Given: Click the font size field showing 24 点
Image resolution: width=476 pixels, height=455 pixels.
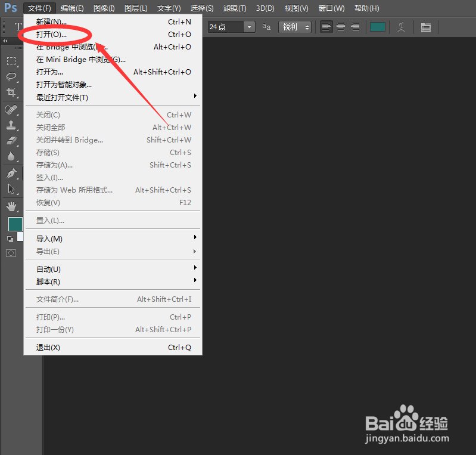Looking at the screenshot, I should click(226, 27).
